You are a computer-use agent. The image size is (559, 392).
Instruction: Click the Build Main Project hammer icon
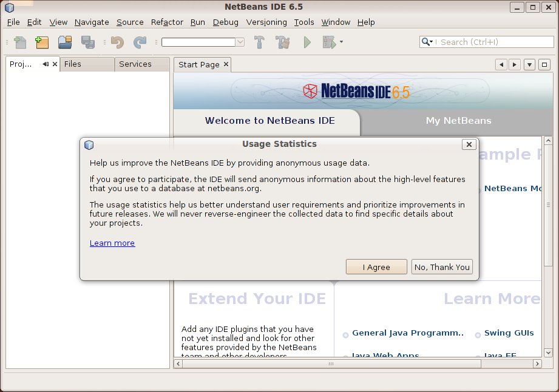click(x=260, y=42)
